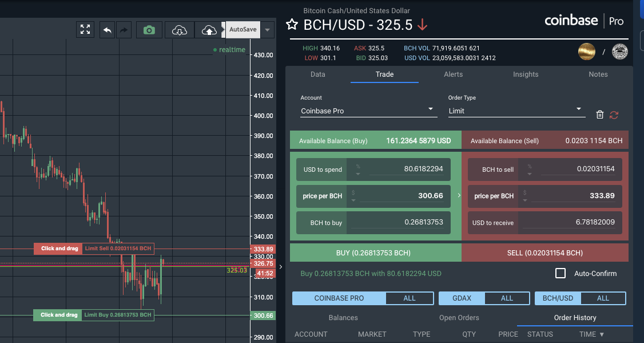Screen dimensions: 644x343
Task: Open the percent dropdown for USD to spend
Action: click(x=357, y=170)
